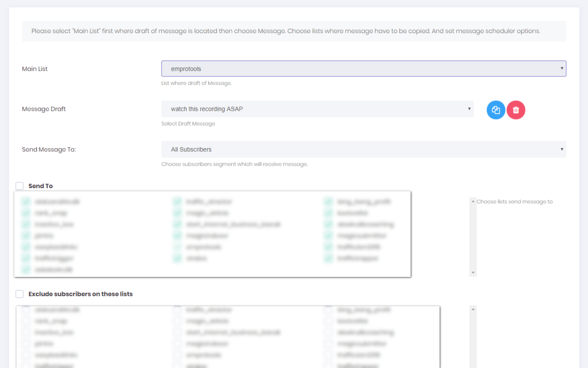This screenshot has height=368, width=588.
Task: Click the blue copy message icon button
Action: click(x=496, y=110)
